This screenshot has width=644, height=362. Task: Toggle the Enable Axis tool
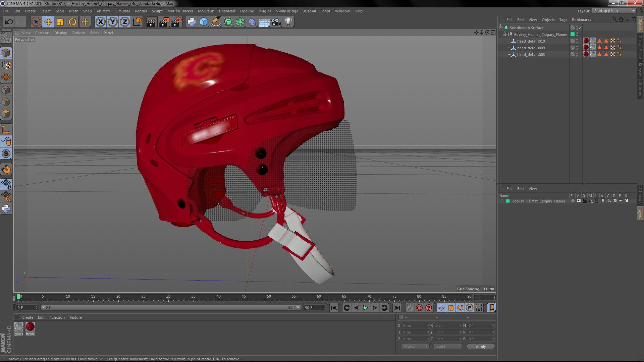coord(6,129)
